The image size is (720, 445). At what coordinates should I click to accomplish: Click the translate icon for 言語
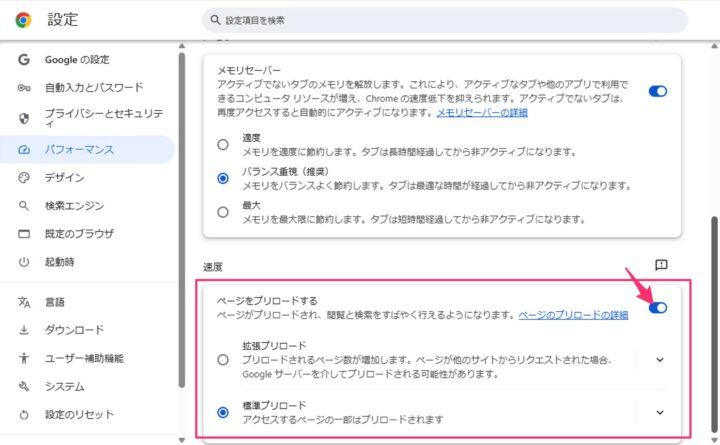click(24, 302)
